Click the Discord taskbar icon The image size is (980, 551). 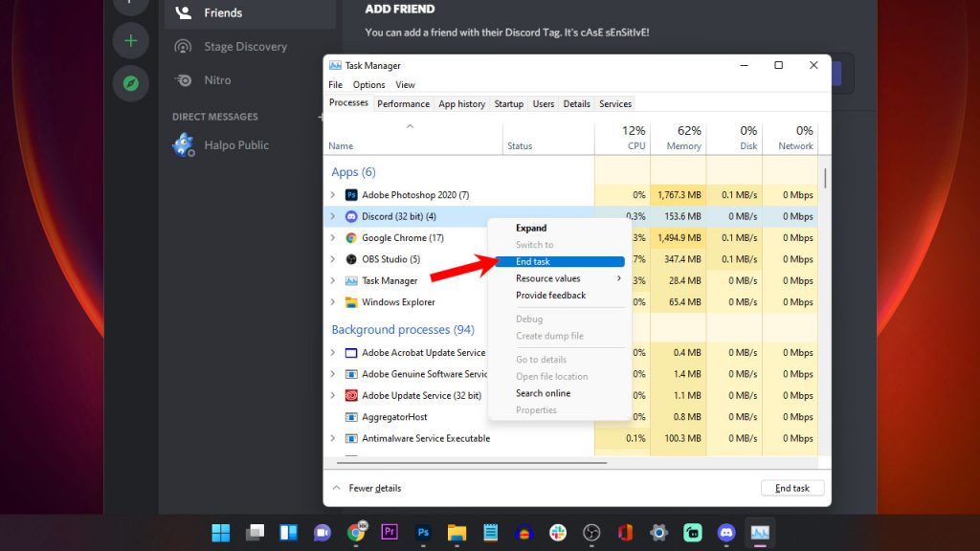[x=726, y=532]
